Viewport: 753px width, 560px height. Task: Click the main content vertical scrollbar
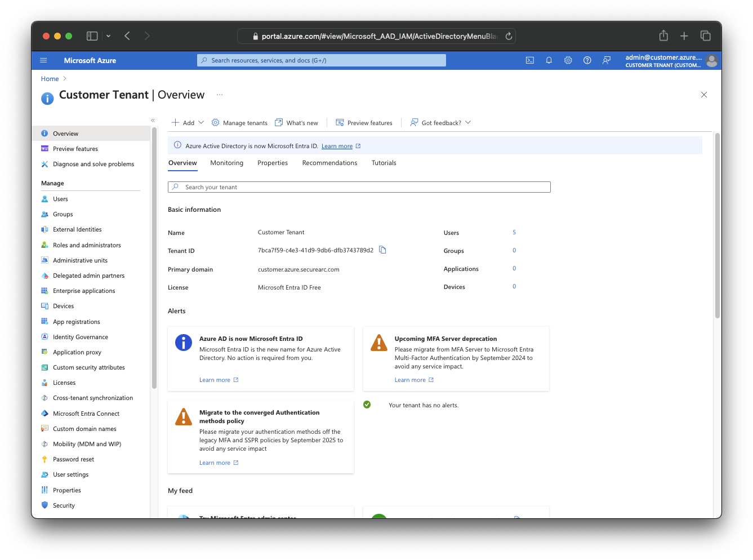[718, 225]
